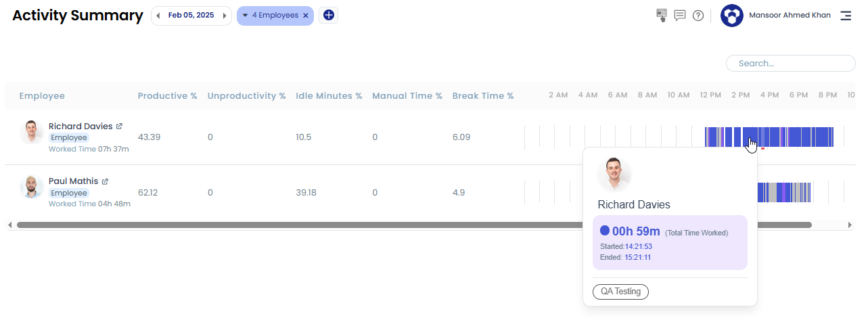Click Worked Time 04h 48m text

[x=89, y=204]
